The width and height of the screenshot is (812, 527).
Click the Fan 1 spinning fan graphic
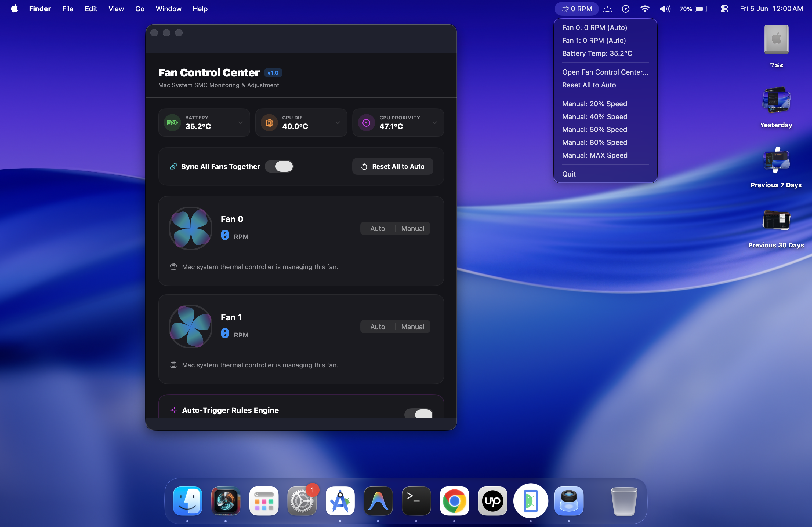point(191,326)
